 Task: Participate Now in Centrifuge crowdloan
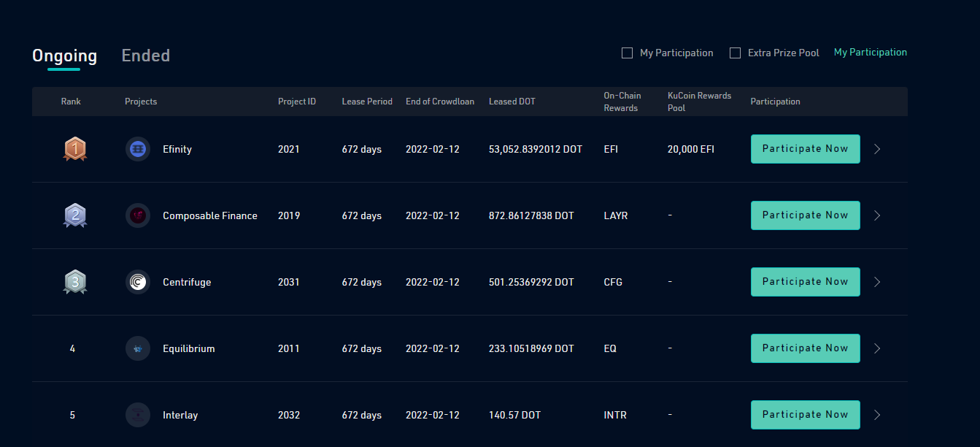806,282
